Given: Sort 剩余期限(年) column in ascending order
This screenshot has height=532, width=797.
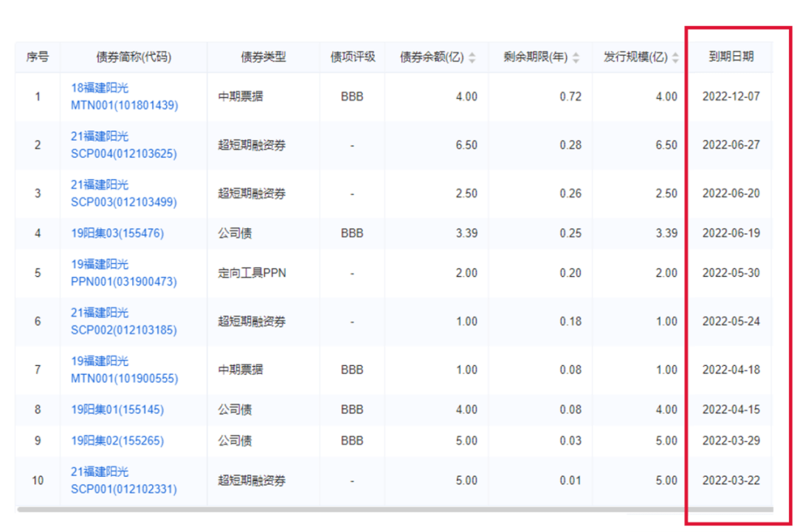Looking at the screenshot, I should point(575,53).
